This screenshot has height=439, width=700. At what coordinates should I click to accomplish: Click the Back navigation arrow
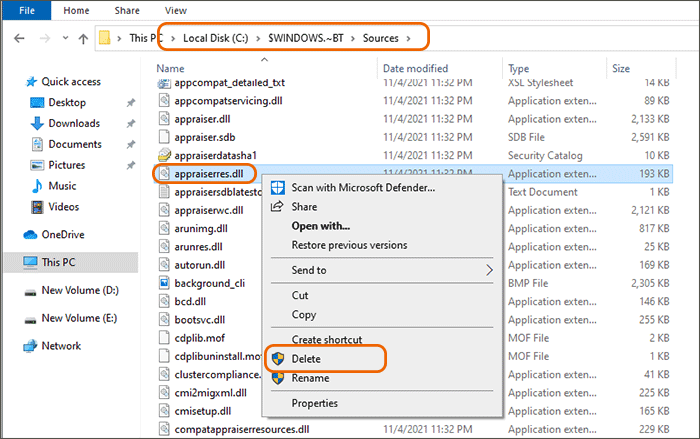click(19, 39)
